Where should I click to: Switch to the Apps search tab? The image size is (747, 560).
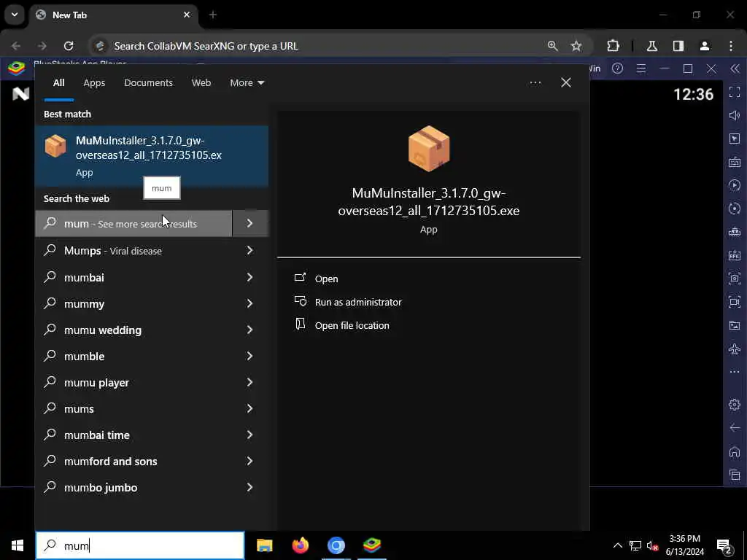click(x=94, y=83)
